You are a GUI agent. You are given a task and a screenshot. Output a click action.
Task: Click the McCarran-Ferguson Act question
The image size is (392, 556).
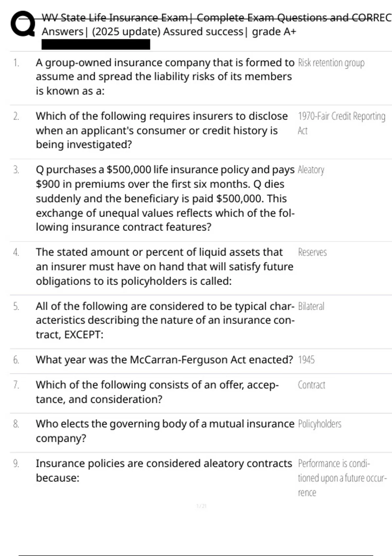[164, 360]
